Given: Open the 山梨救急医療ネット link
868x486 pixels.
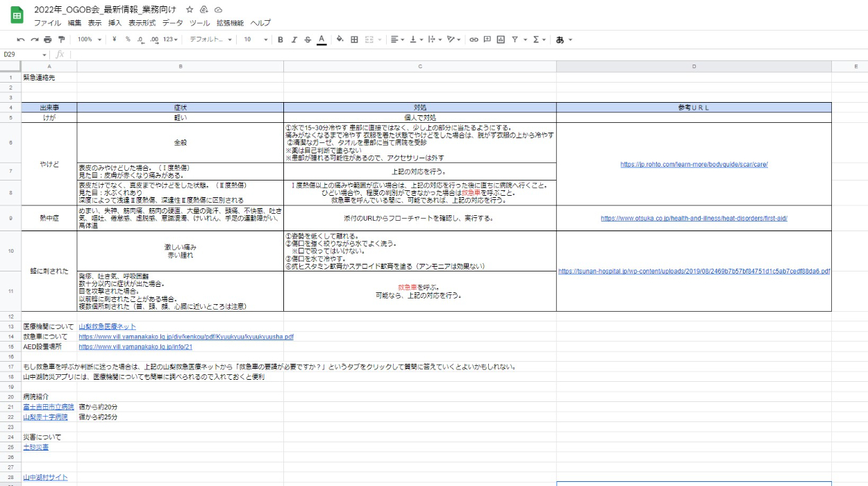Looking at the screenshot, I should tap(107, 326).
